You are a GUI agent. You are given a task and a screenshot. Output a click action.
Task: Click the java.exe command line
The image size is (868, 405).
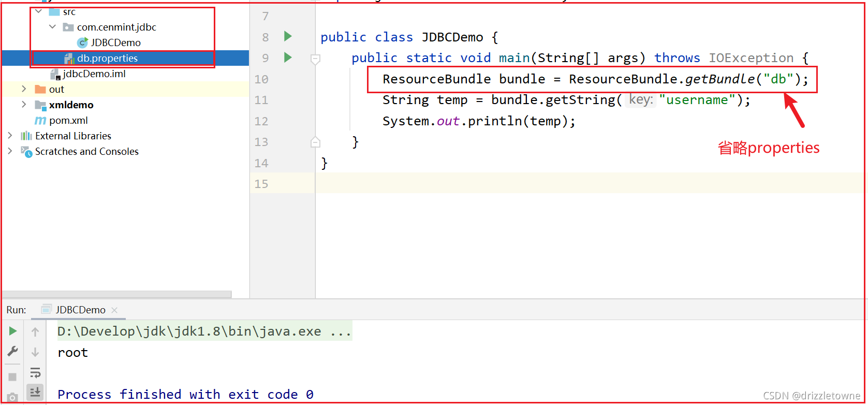[204, 331]
